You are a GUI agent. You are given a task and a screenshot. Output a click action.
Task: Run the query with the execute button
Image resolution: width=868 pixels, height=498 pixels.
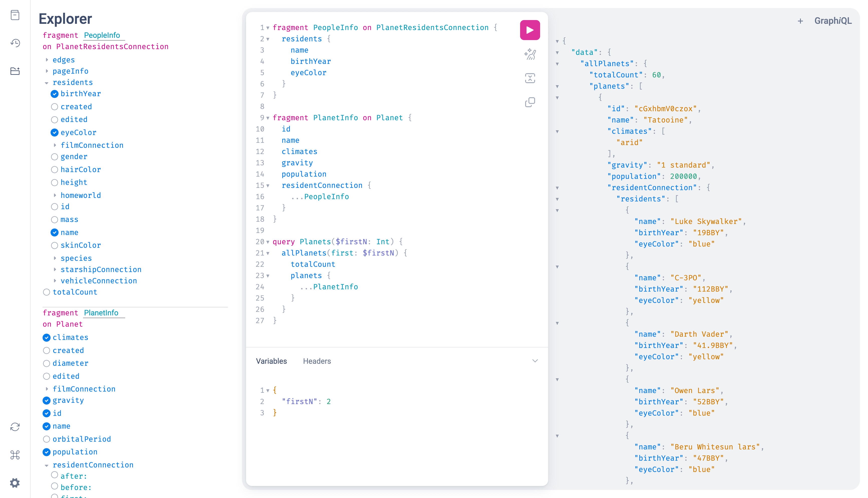pos(530,30)
